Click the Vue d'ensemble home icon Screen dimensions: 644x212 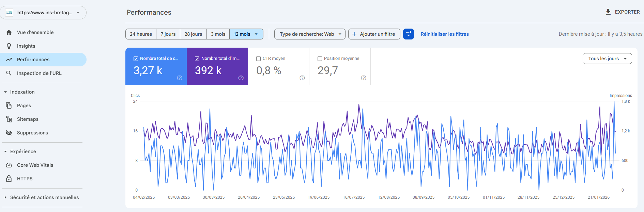tap(9, 32)
